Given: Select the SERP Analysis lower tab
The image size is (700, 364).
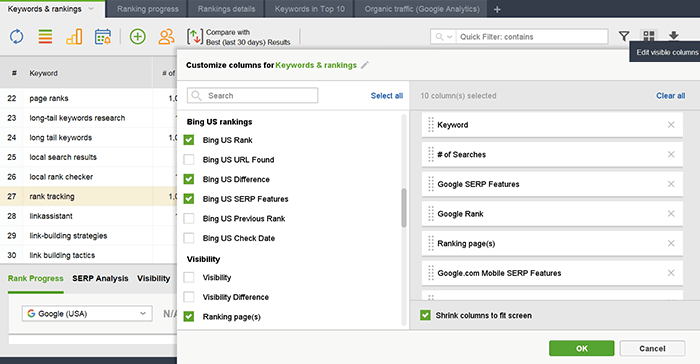Looking at the screenshot, I should [x=100, y=278].
